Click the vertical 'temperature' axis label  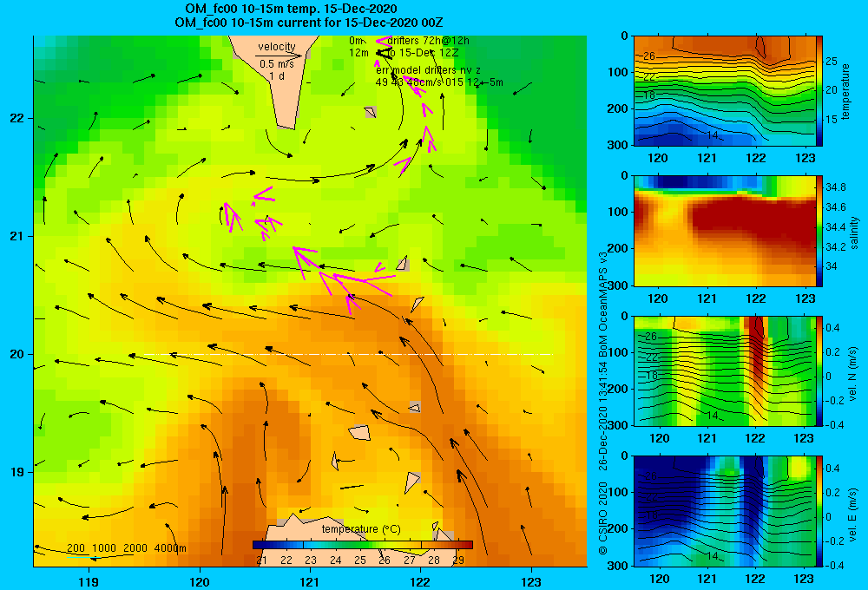[x=845, y=91]
